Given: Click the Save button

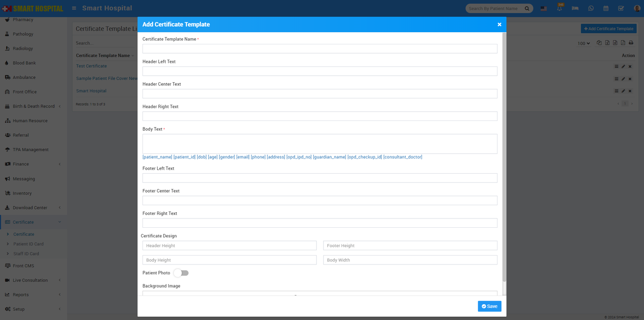Looking at the screenshot, I should tap(489, 306).
